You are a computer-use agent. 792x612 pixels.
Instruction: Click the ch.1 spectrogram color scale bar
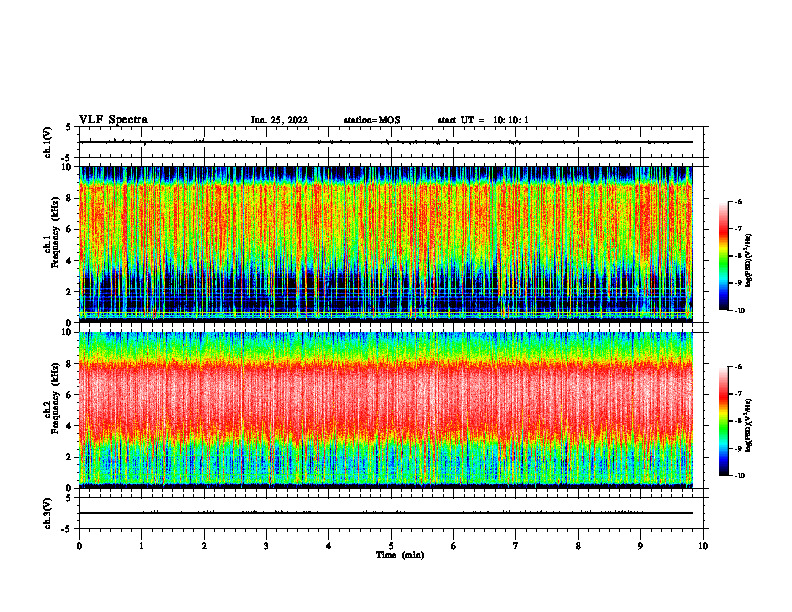coord(724,256)
